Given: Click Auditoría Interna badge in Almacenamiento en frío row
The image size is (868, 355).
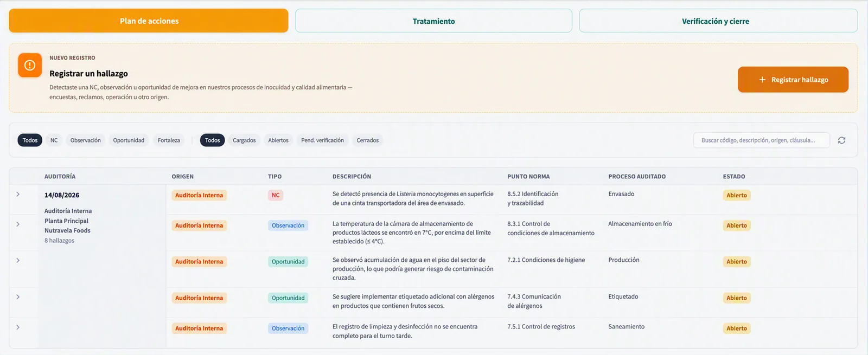Looking at the screenshot, I should tap(199, 225).
